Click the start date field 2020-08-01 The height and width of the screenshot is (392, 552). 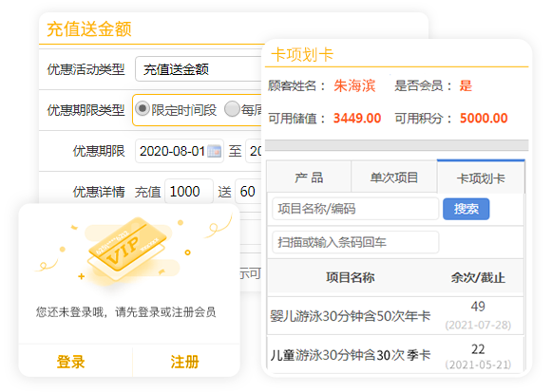point(180,151)
